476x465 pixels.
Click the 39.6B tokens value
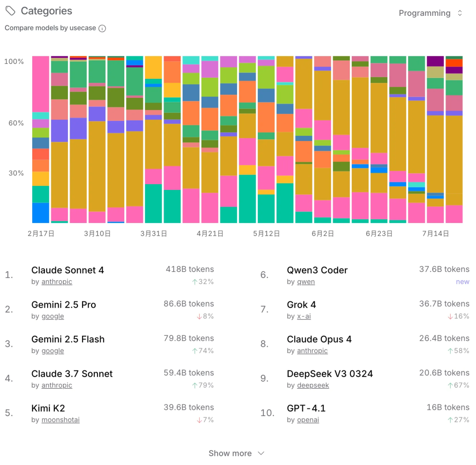point(189,407)
